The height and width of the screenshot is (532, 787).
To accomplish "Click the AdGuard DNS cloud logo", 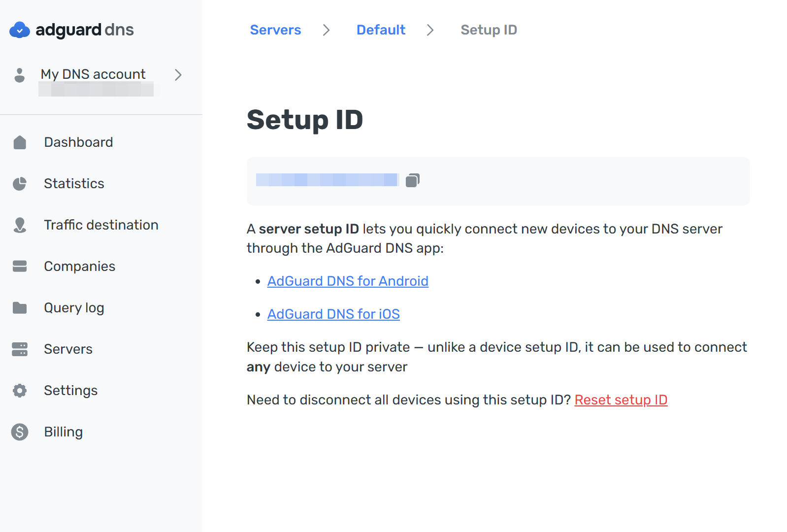I will pos(20,30).
